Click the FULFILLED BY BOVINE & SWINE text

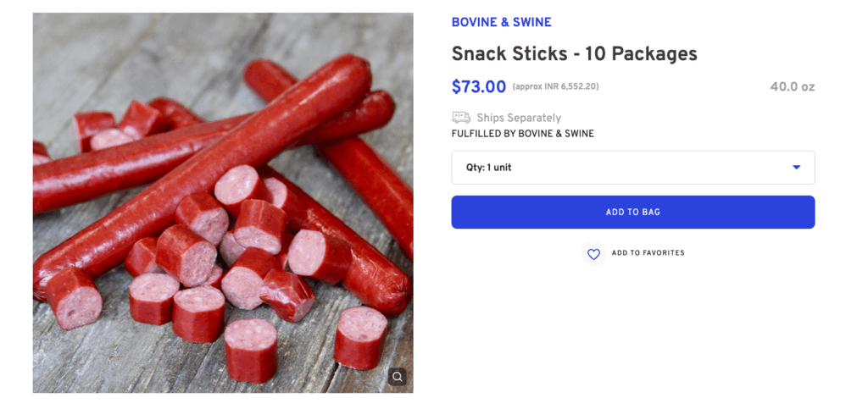(x=522, y=134)
